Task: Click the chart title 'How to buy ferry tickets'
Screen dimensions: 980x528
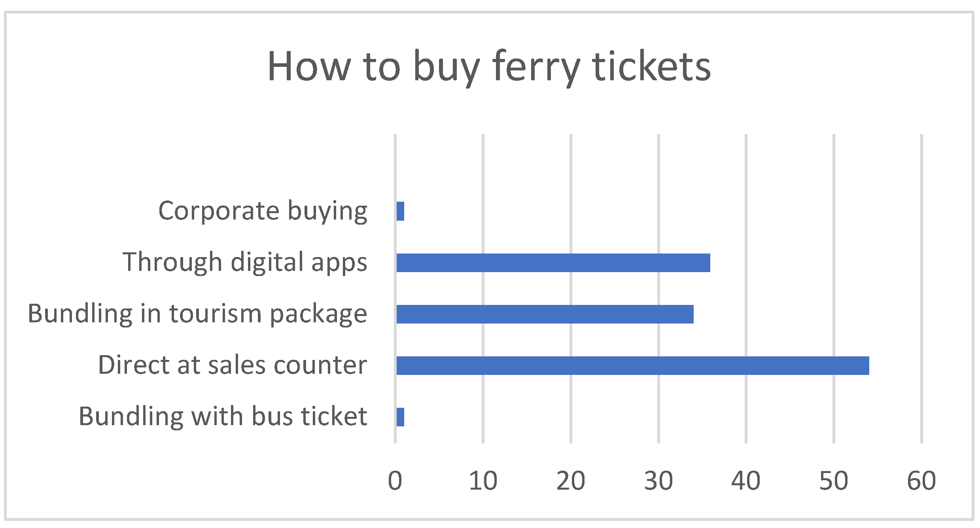Action: [x=489, y=66]
